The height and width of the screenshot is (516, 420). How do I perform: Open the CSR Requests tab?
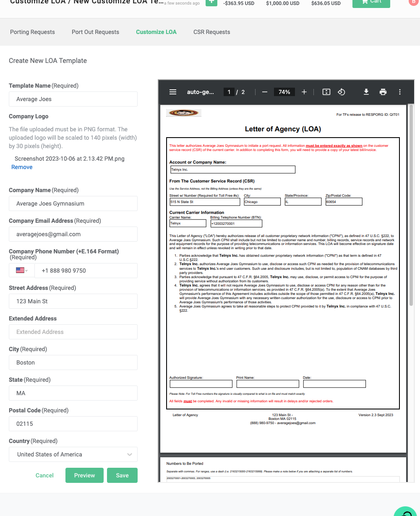pyautogui.click(x=211, y=32)
